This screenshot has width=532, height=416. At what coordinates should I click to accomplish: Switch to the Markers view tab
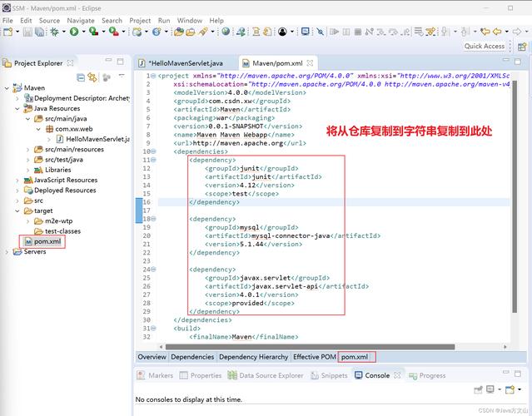tap(155, 375)
